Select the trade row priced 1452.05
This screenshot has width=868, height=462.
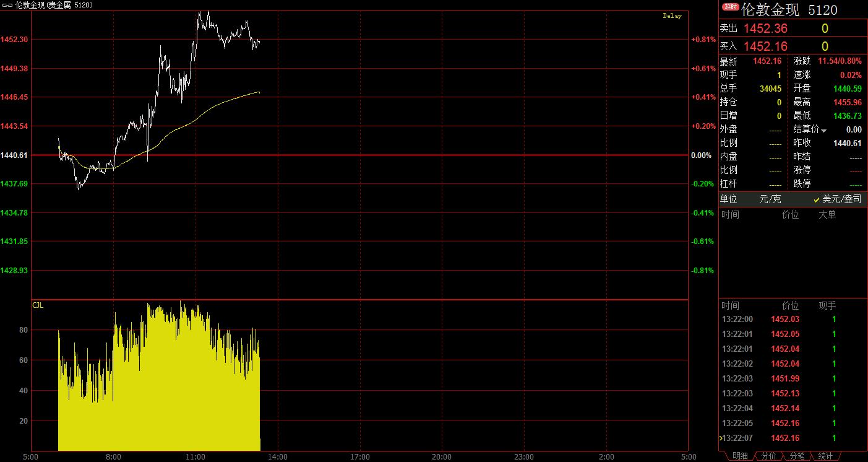coord(792,334)
